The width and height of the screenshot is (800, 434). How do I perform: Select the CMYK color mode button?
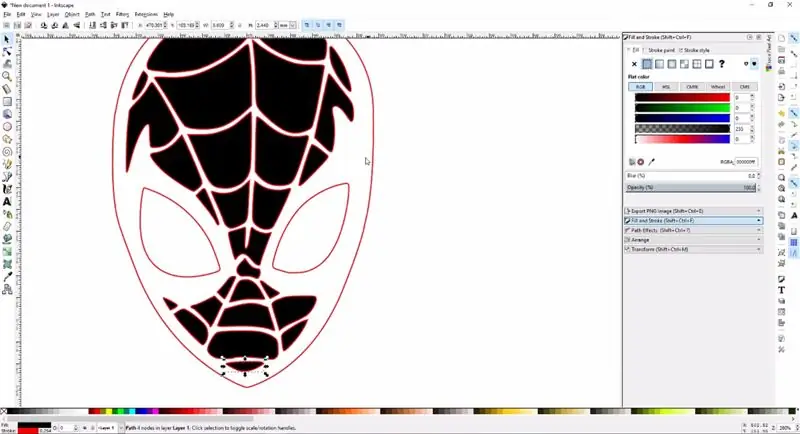[x=692, y=87]
